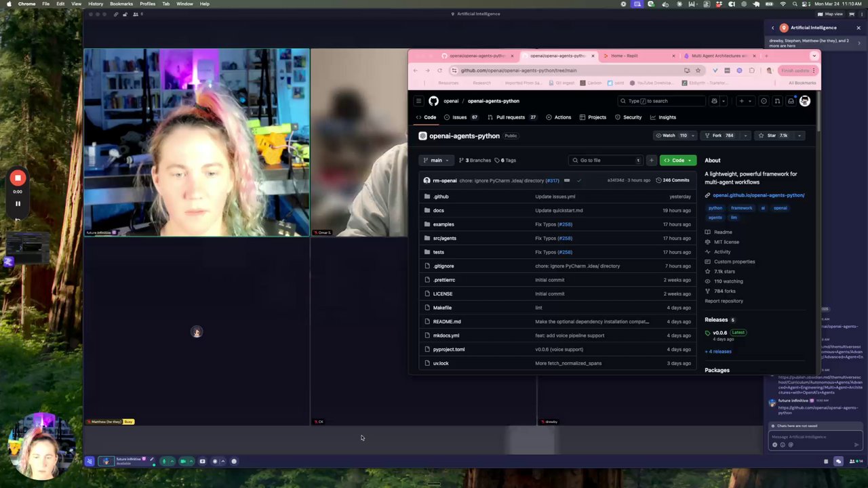Open the GitHub pull requests shortcut icon
Image resolution: width=868 pixels, height=488 pixels.
(777, 101)
